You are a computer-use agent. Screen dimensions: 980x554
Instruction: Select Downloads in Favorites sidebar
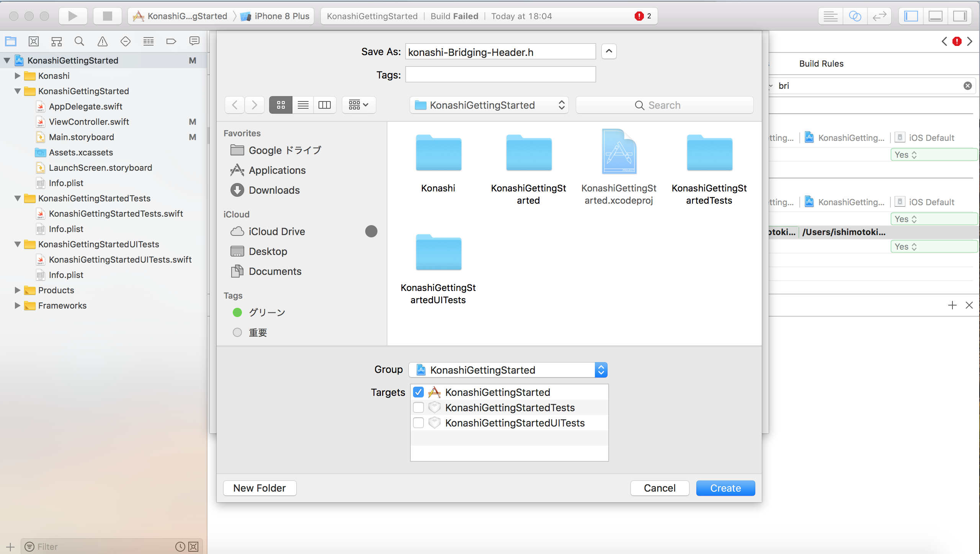tap(274, 190)
